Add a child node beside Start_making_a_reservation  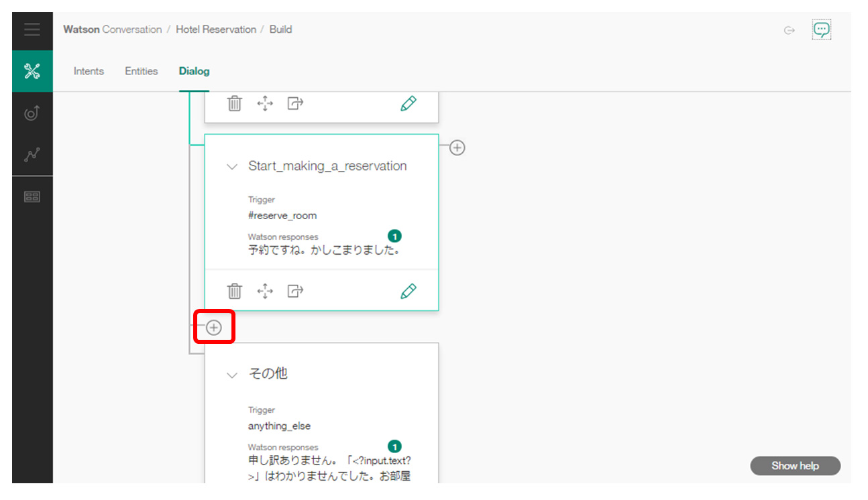tap(457, 147)
